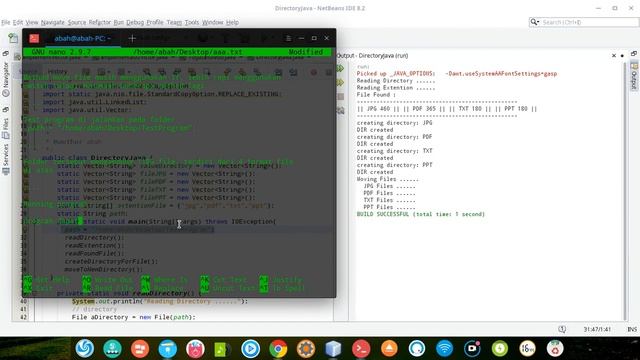Add a new terminal tab with plus
The width and height of the screenshot is (640, 360).
132,38
